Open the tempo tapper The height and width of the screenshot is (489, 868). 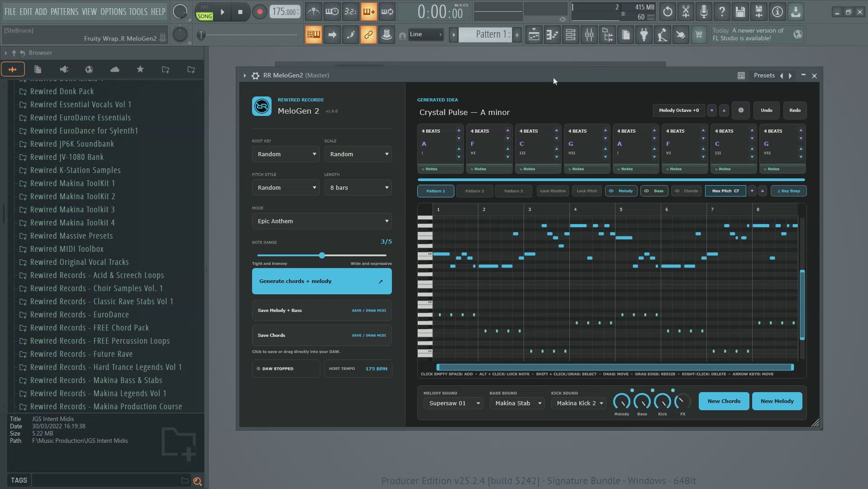[x=663, y=34]
